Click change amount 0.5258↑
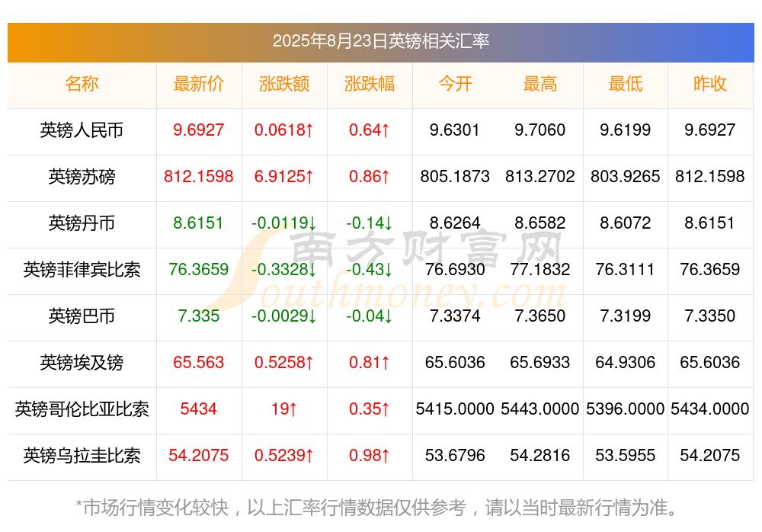762x532 pixels. point(284,362)
